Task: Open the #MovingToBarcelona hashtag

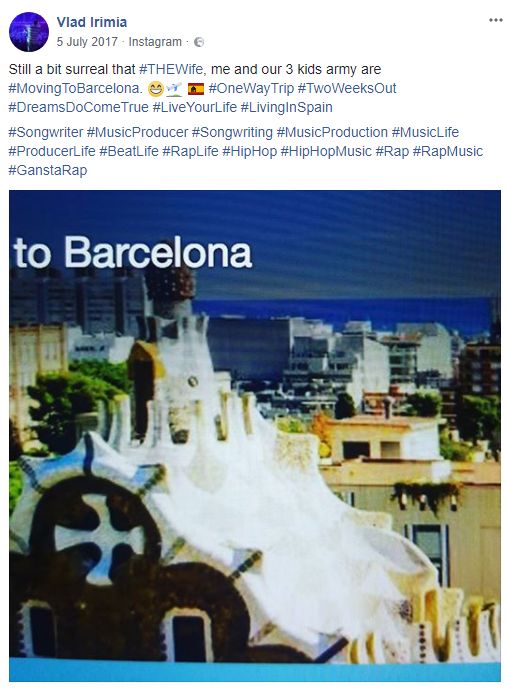Action: [74, 89]
